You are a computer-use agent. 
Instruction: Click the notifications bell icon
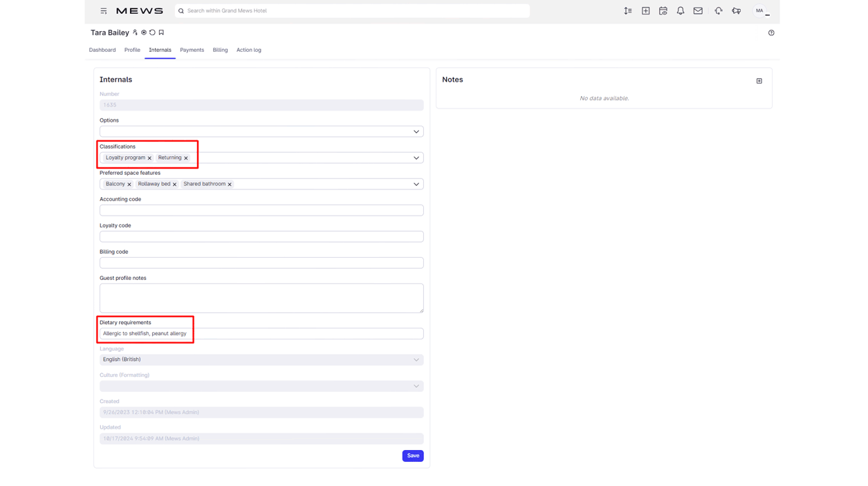click(x=681, y=11)
